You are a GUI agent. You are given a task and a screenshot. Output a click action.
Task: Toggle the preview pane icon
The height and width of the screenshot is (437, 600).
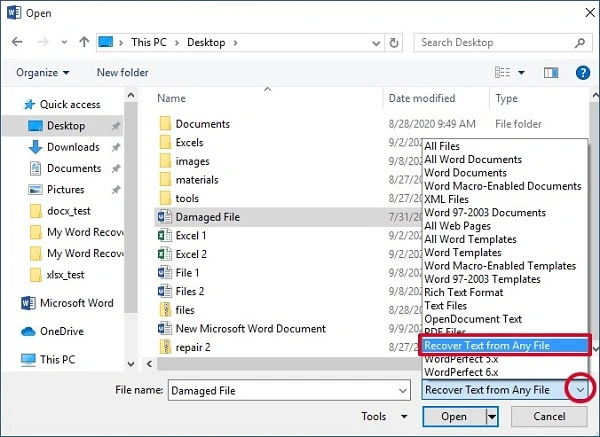pos(551,72)
